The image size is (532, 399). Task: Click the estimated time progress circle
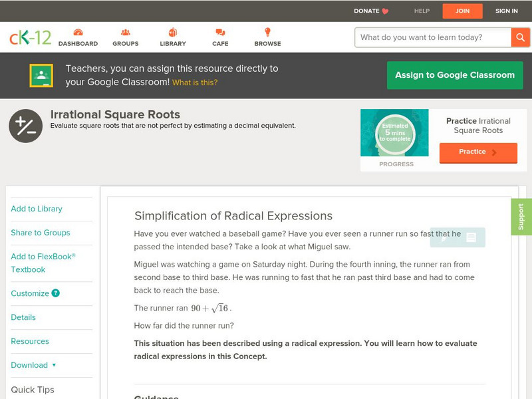pos(394,133)
